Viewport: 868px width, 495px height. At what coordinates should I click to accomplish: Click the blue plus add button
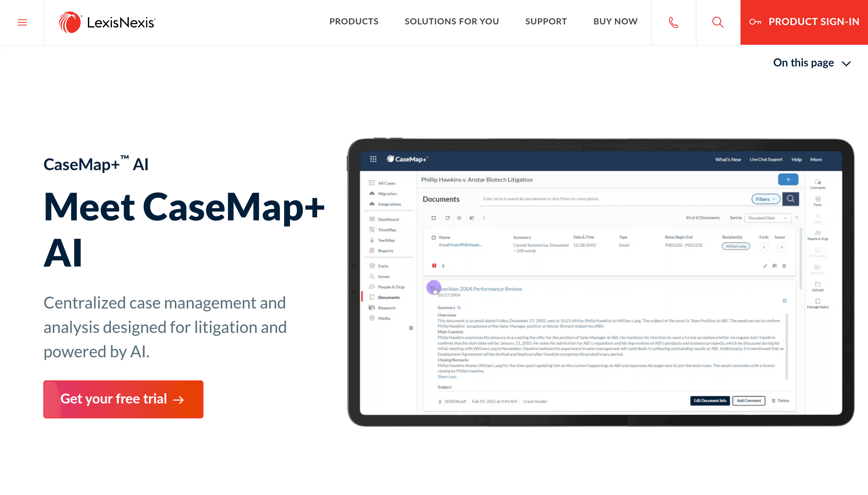788,179
